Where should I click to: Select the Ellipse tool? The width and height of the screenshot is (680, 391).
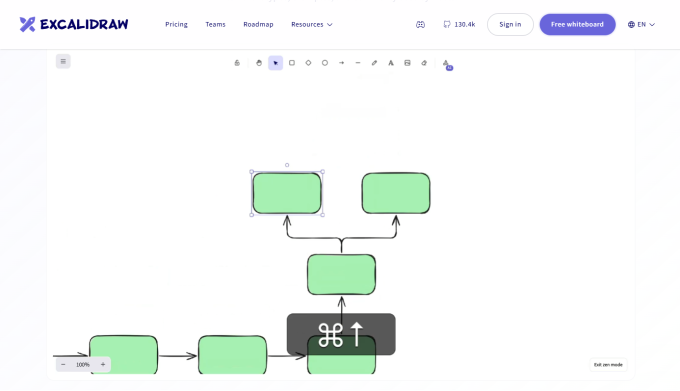[325, 63]
